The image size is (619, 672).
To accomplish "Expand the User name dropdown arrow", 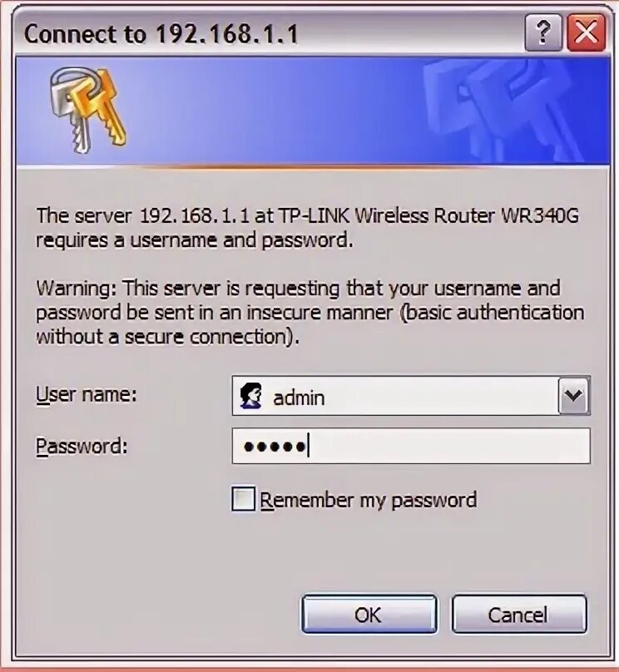I will pos(574,395).
